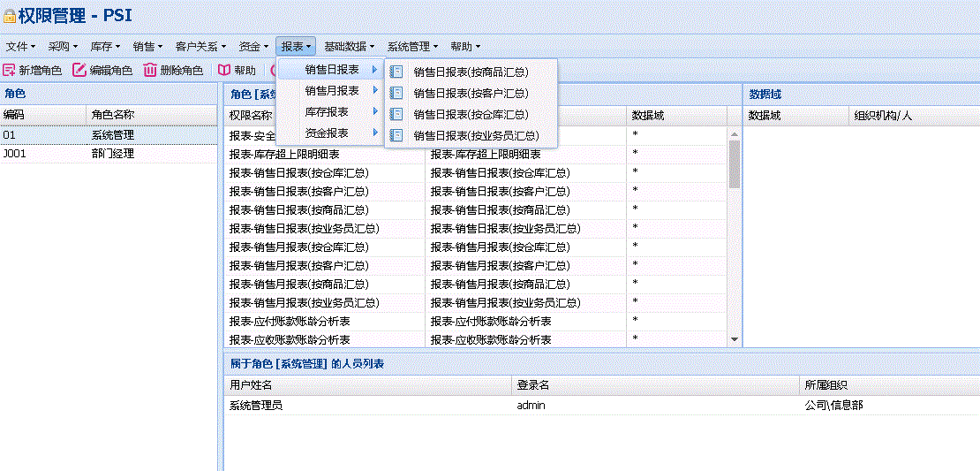Click icon next to 销售日报表(按业务员汇总)

pyautogui.click(x=396, y=135)
